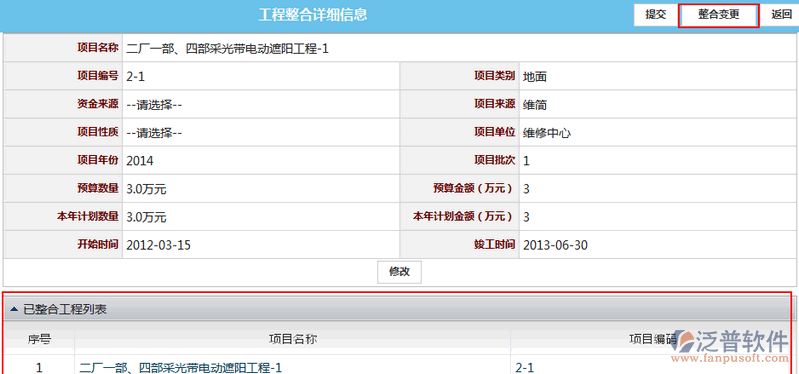Screen dimensions: 799x374
Task: Click the 提交 submit button
Action: (656, 15)
